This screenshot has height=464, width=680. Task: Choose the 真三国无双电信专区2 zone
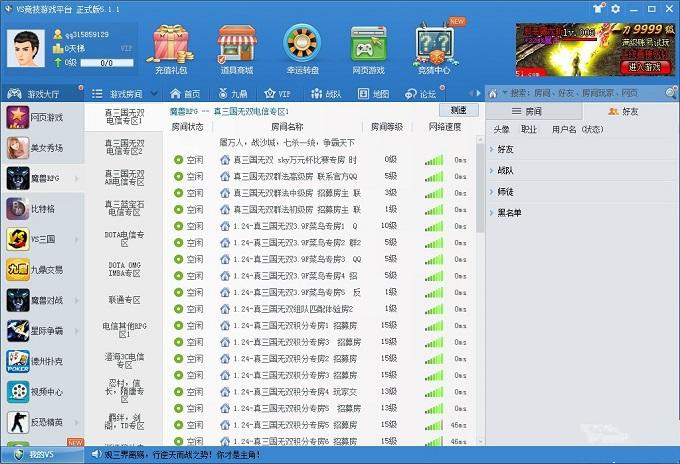[124, 147]
